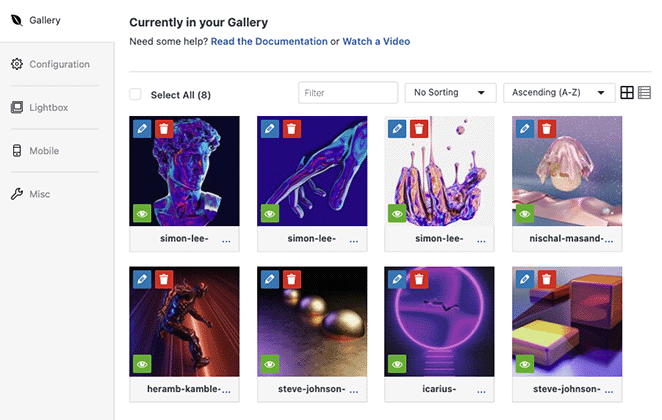Open the Read the Documentation link
Image resolution: width=662 pixels, height=420 pixels.
pyautogui.click(x=268, y=42)
